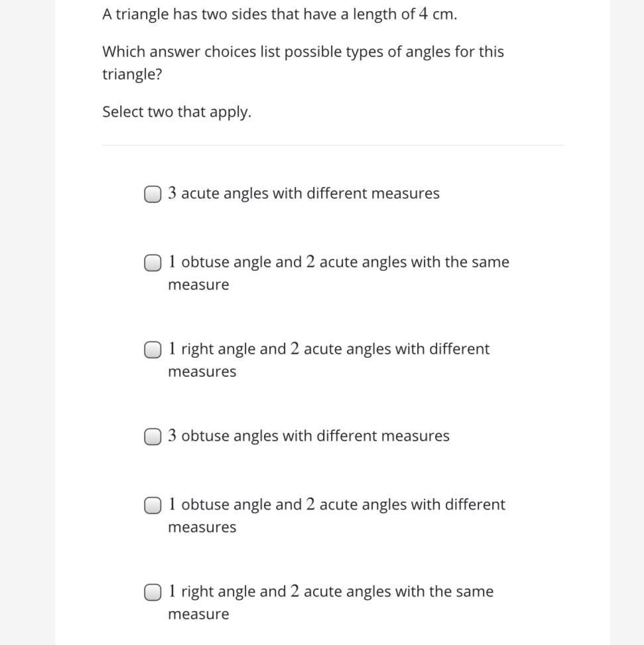The width and height of the screenshot is (644, 645).
Task: Check the box for 1 obtuse, 2 different acute angles
Action: point(153,506)
